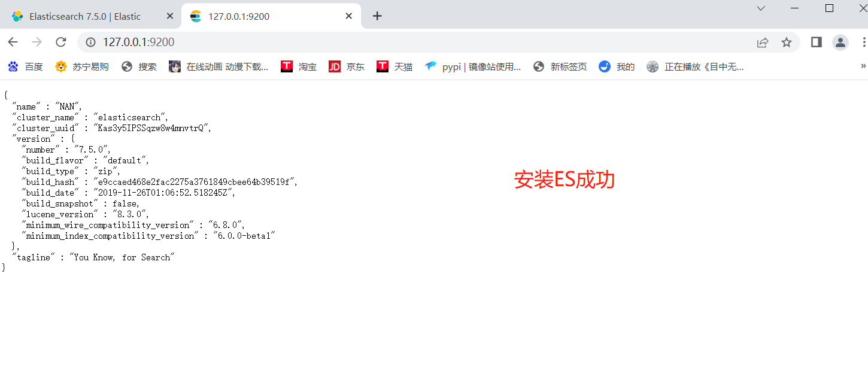Toggle the sidebar panel icon
Viewport: 868px width, 383px height.
[x=815, y=42]
